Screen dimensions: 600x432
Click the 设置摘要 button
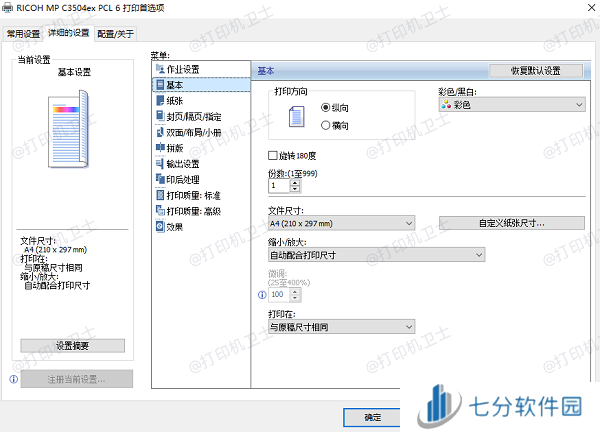(x=72, y=346)
